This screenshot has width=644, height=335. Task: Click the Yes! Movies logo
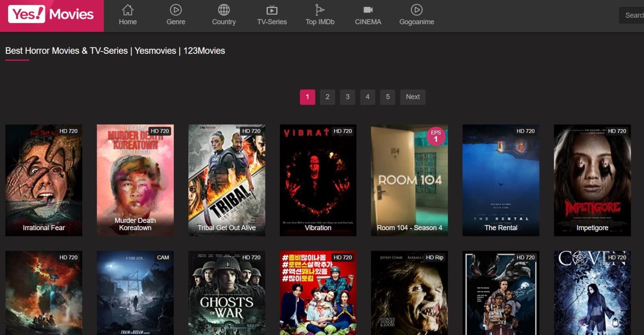[52, 15]
